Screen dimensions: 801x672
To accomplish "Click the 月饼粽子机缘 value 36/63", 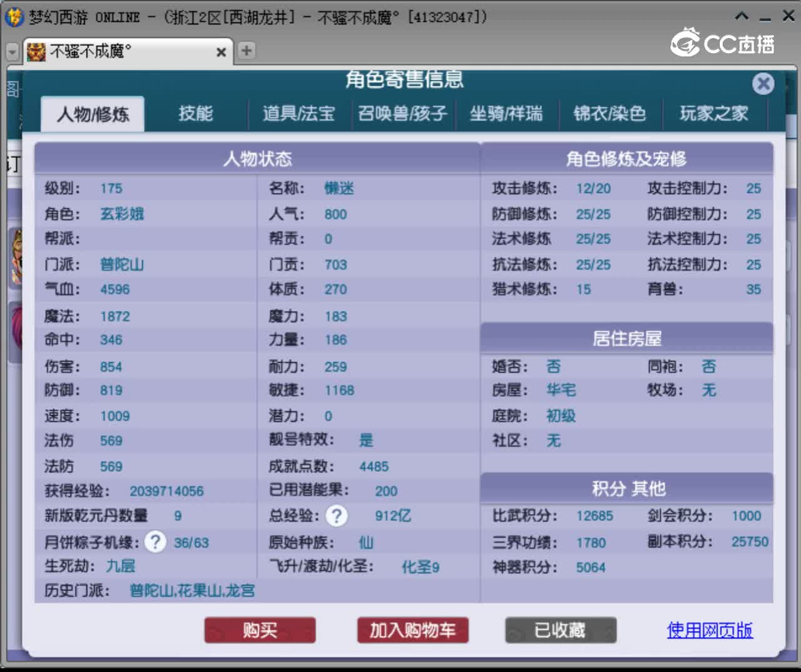I will point(191,542).
